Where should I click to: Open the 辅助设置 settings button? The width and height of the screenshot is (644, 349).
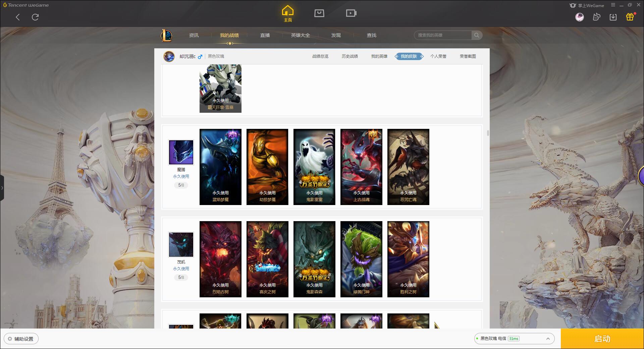point(21,339)
